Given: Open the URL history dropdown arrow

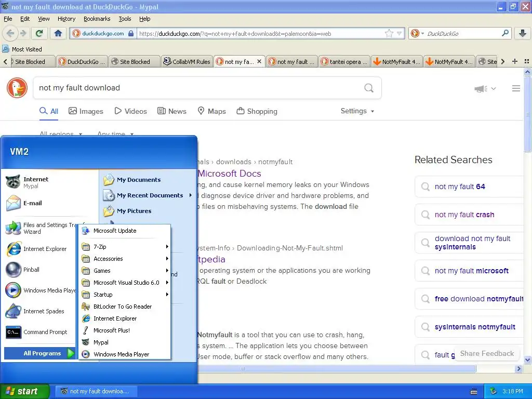Looking at the screenshot, I should (399, 33).
